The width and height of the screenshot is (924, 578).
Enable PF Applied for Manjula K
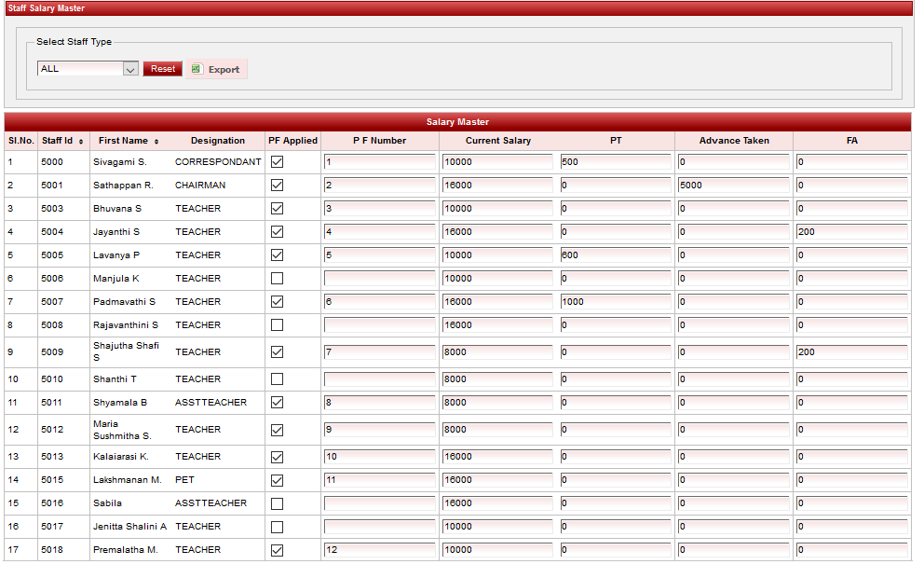coord(277,279)
